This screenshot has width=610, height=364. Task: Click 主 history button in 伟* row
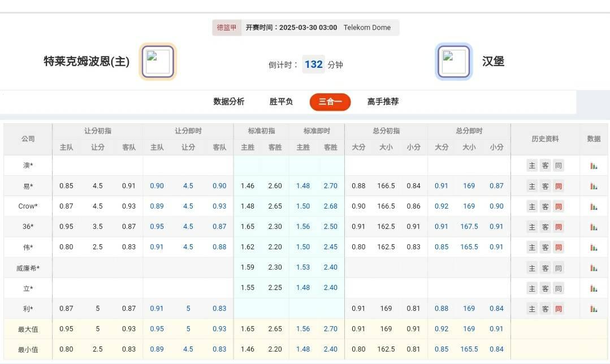tap(532, 248)
